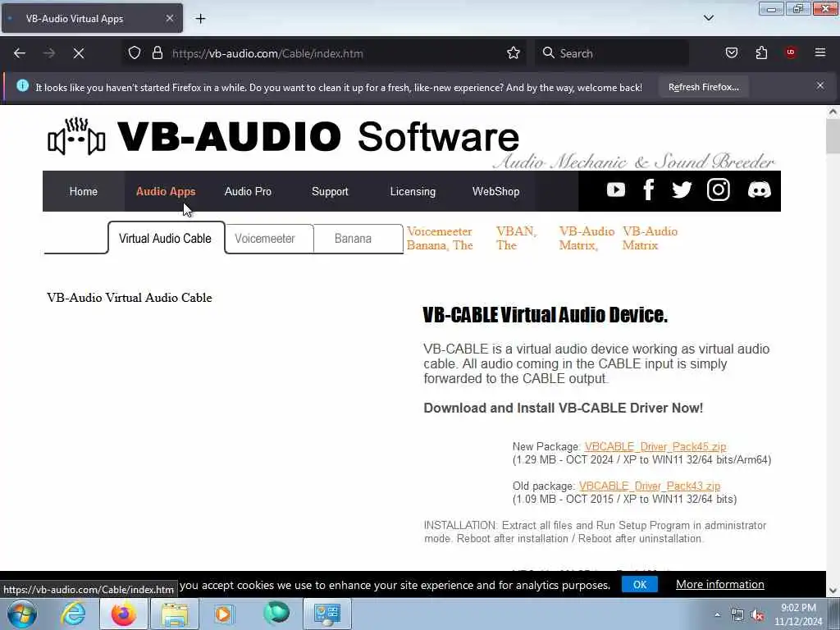Open VB-Audio Instagram icon
The image size is (840, 630).
[718, 189]
